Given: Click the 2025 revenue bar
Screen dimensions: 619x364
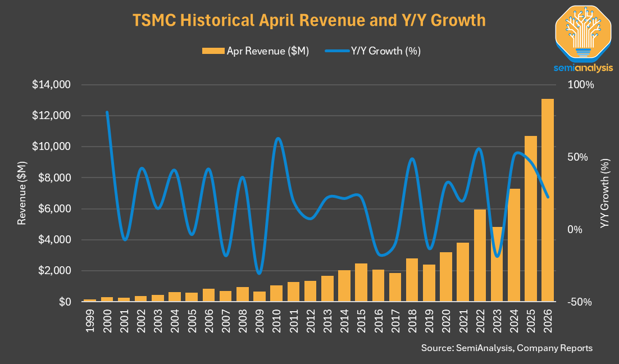Looking at the screenshot, I should 531,219.
